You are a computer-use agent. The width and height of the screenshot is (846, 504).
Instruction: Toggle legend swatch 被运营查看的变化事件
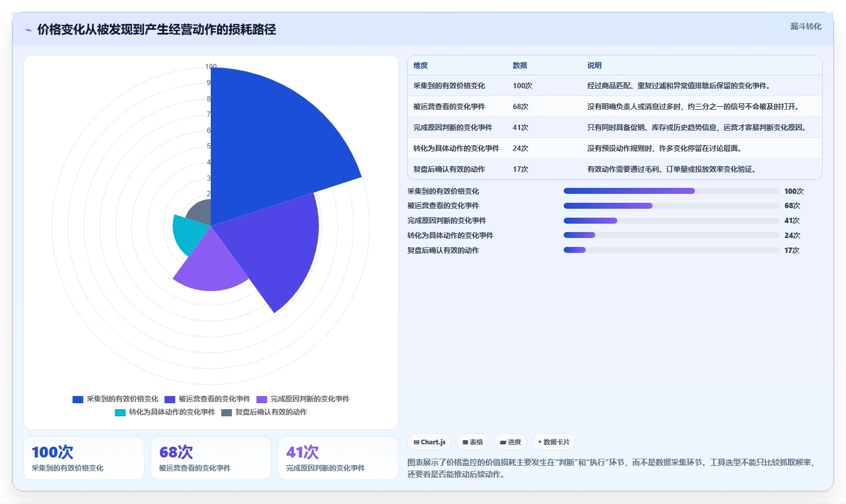(x=170, y=399)
